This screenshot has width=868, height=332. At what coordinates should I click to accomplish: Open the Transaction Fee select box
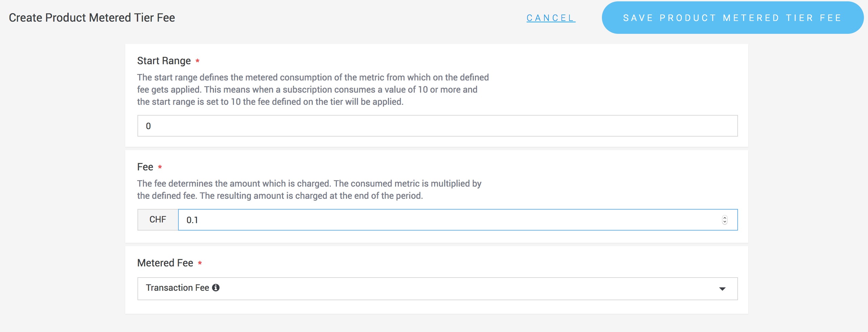[x=437, y=289]
